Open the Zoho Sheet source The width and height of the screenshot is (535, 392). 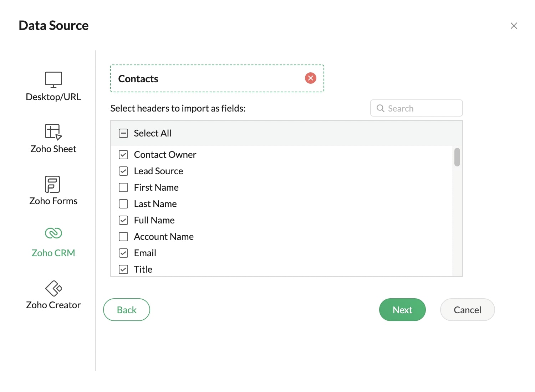point(53,131)
